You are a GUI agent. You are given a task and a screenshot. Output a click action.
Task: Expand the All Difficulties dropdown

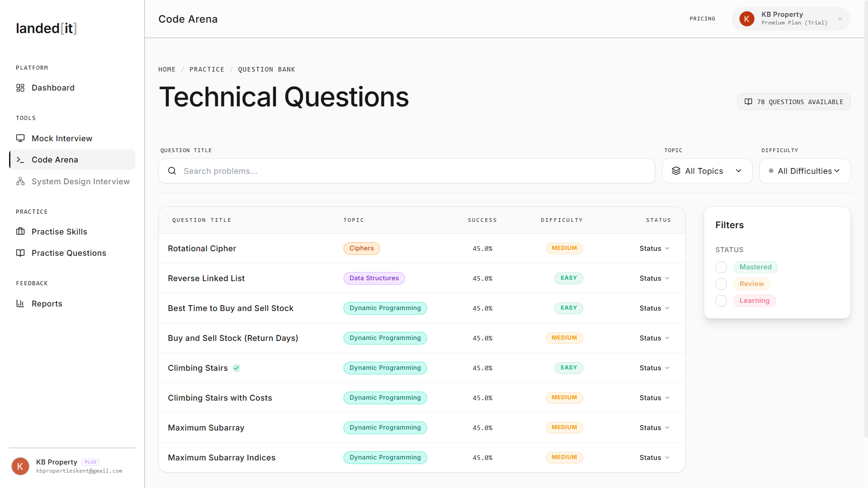pyautogui.click(x=804, y=171)
